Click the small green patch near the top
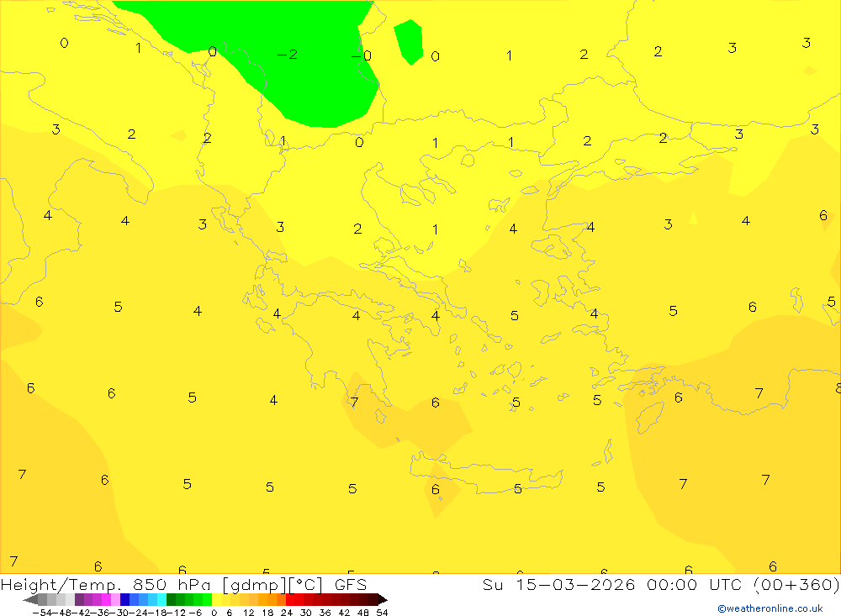Image resolution: width=841 pixels, height=616 pixels. tap(409, 42)
